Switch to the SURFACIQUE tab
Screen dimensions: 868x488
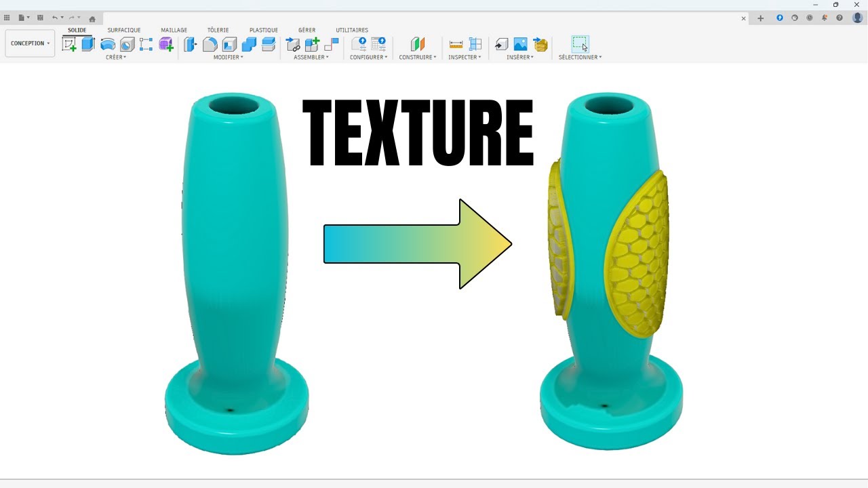pos(124,30)
